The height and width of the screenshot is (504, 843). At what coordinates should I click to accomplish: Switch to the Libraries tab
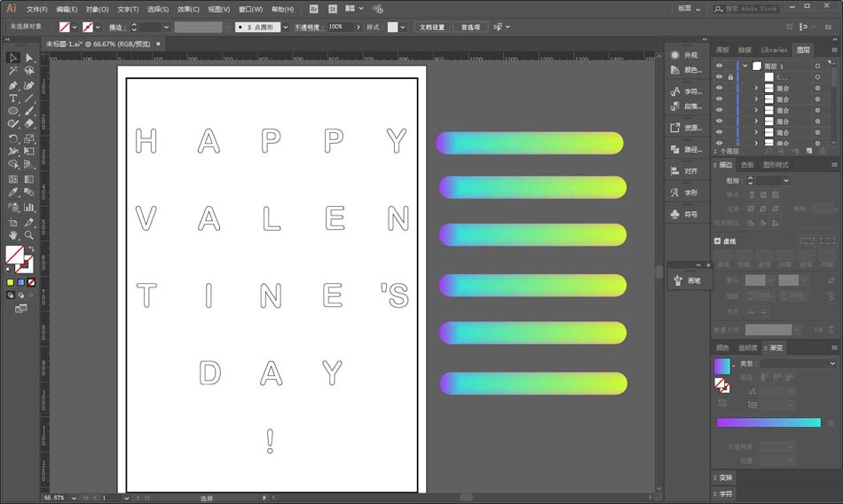point(774,50)
